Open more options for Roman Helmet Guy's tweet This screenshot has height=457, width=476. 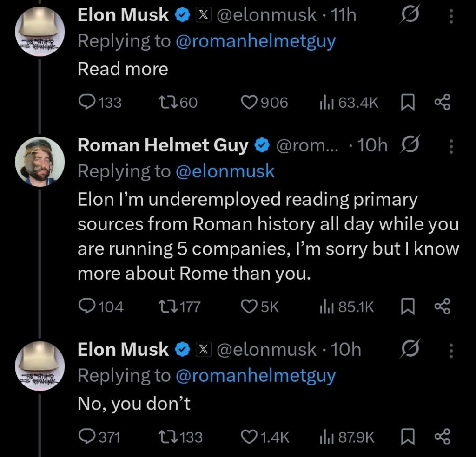click(450, 144)
